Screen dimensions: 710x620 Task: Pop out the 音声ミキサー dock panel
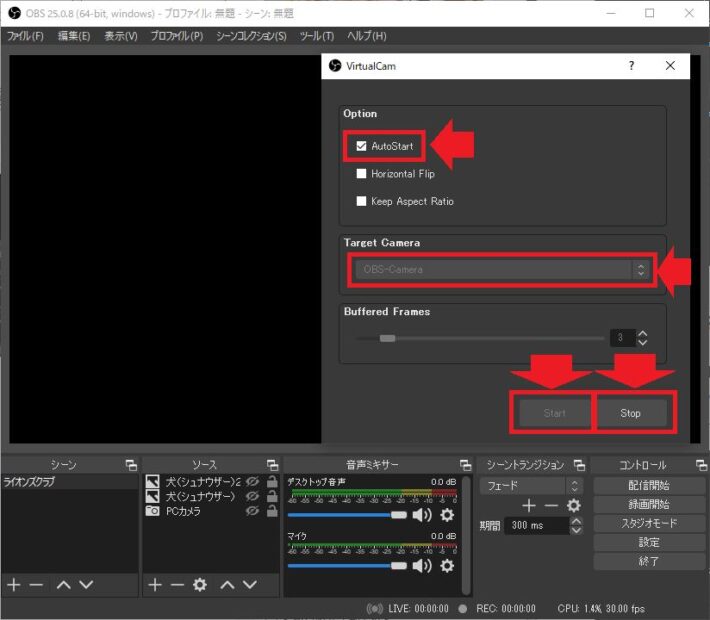[x=465, y=465]
